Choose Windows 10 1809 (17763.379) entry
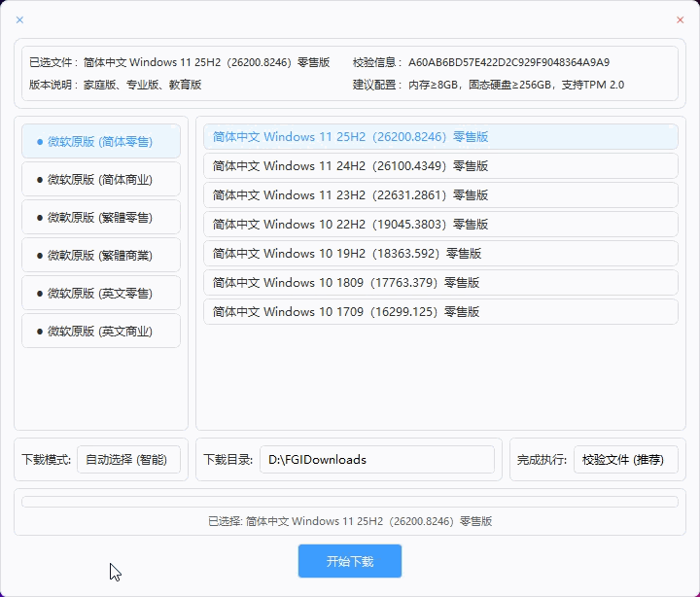The height and width of the screenshot is (597, 700). click(x=440, y=283)
